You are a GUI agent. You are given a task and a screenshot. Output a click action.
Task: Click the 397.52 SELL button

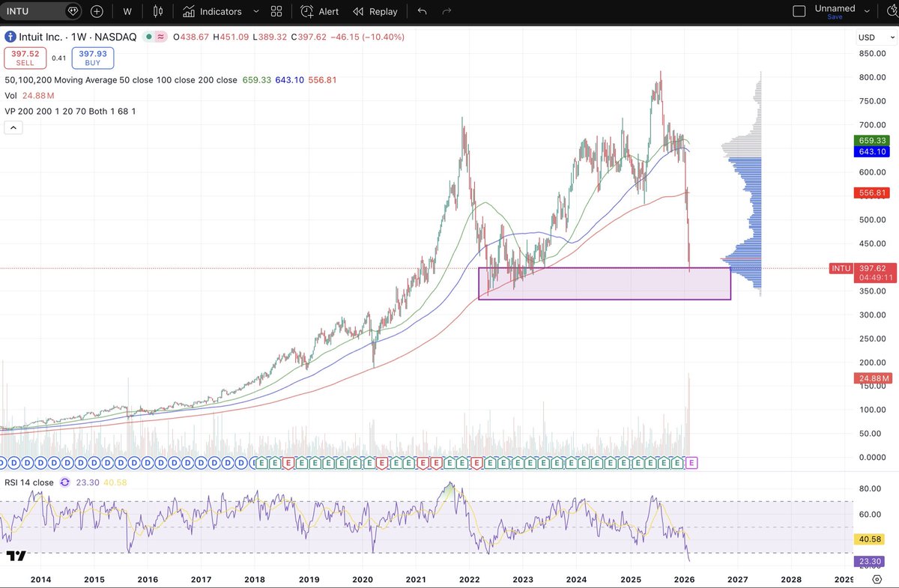click(25, 58)
